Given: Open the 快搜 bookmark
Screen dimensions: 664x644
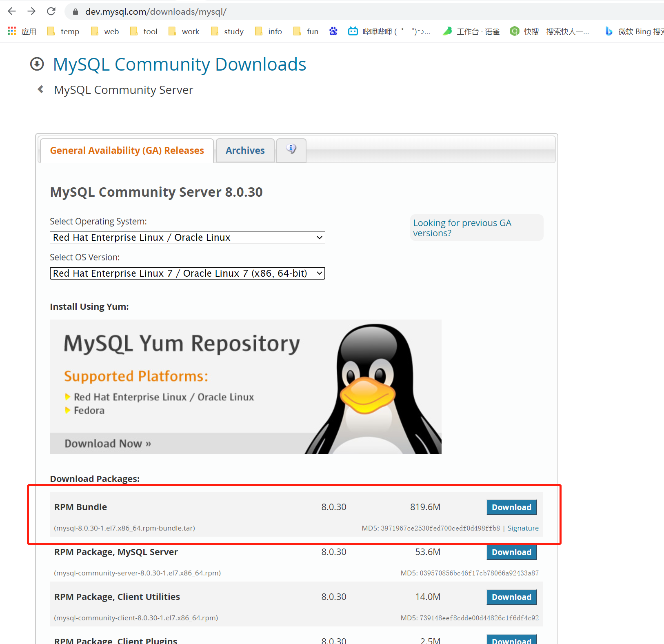Looking at the screenshot, I should click(x=549, y=31).
